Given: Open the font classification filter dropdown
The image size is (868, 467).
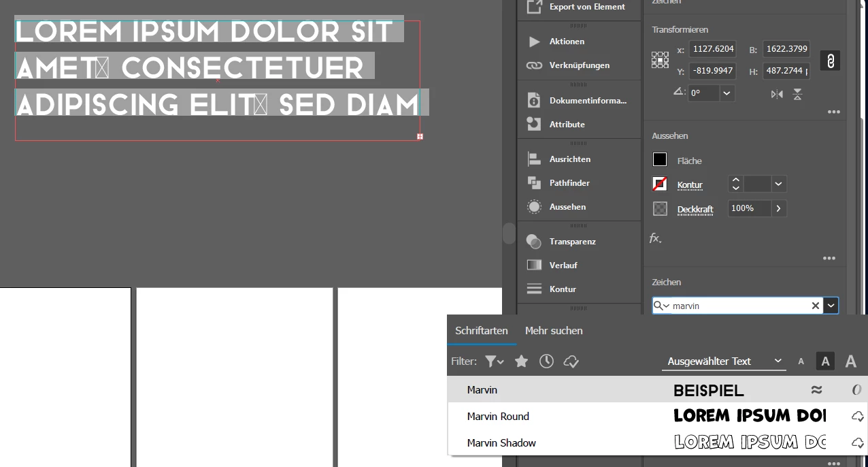Looking at the screenshot, I should 495,361.
